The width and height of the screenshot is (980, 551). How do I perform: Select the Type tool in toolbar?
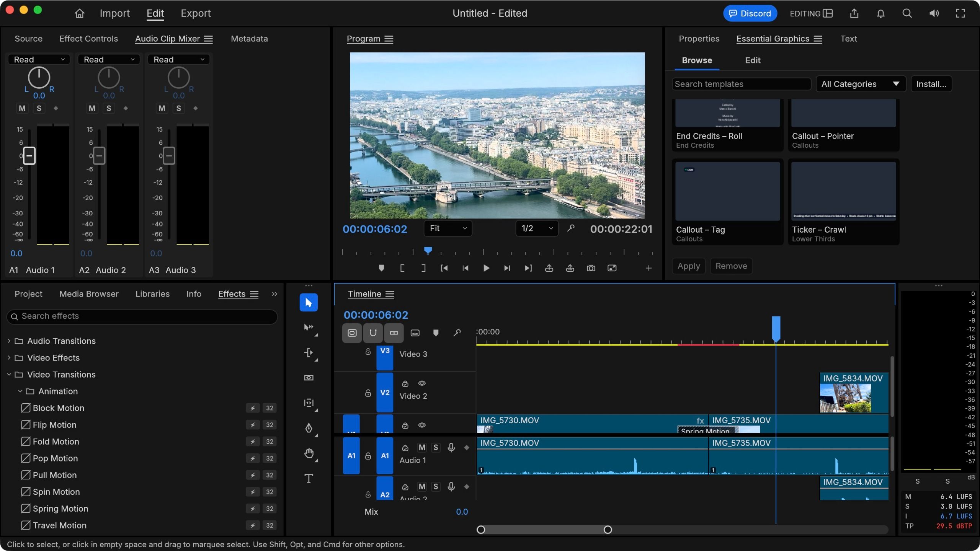click(x=309, y=478)
